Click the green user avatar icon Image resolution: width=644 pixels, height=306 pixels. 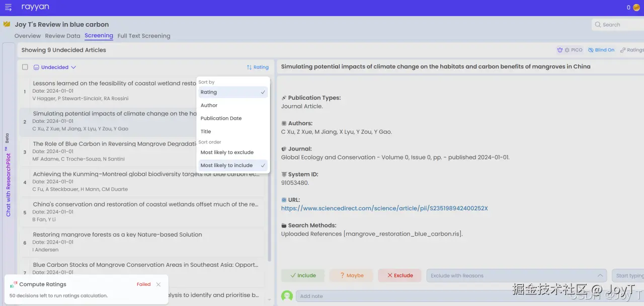point(287,296)
